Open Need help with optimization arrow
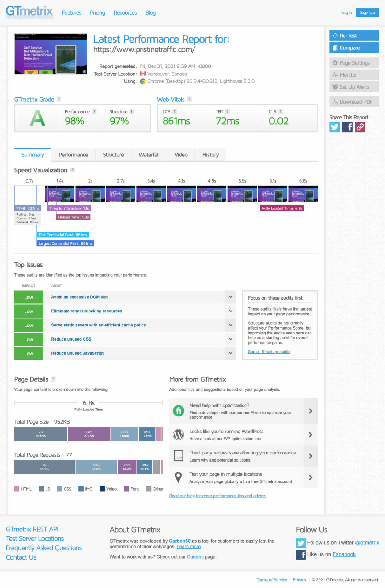Viewport: 385px width, 588px height. (x=311, y=411)
